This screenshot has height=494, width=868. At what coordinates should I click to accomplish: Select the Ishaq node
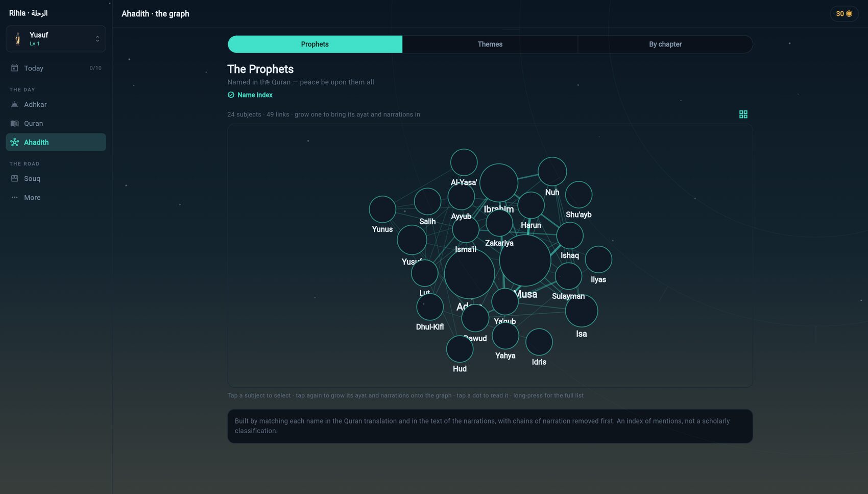[570, 236]
